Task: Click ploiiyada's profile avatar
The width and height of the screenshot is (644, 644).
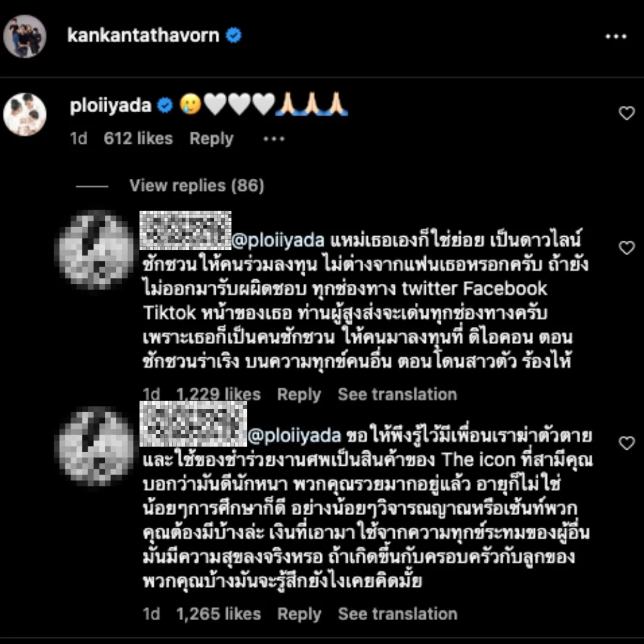Action: (24, 114)
